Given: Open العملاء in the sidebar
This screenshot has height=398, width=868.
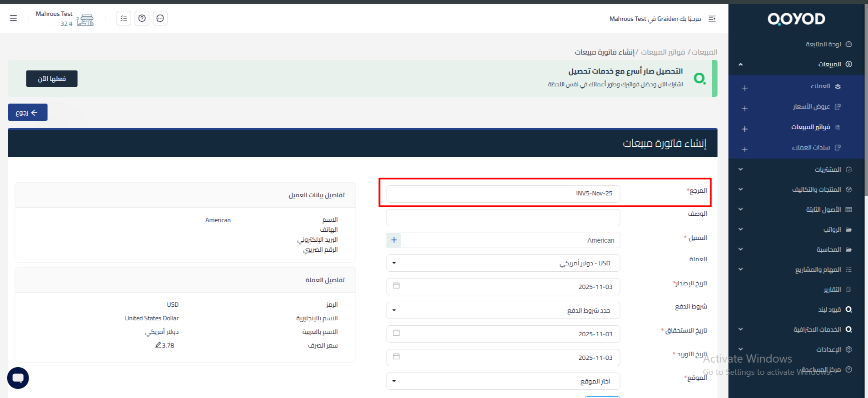Looking at the screenshot, I should pyautogui.click(x=820, y=86).
